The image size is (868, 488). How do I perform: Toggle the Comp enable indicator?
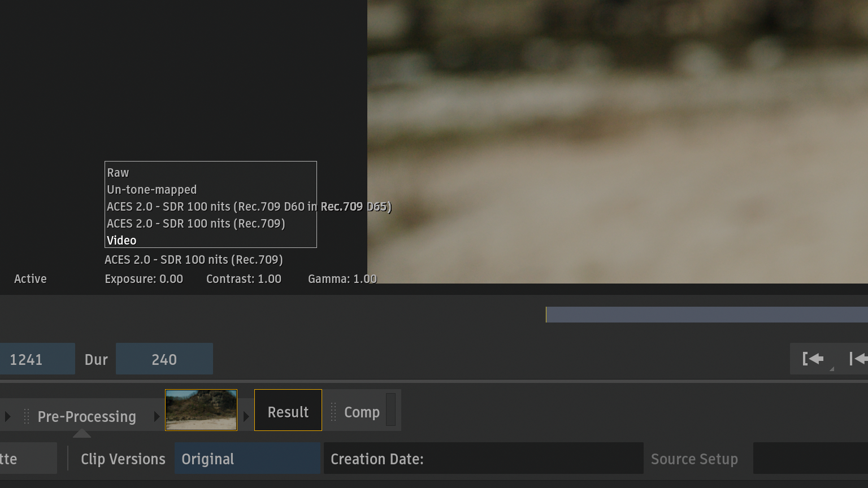[390, 409]
